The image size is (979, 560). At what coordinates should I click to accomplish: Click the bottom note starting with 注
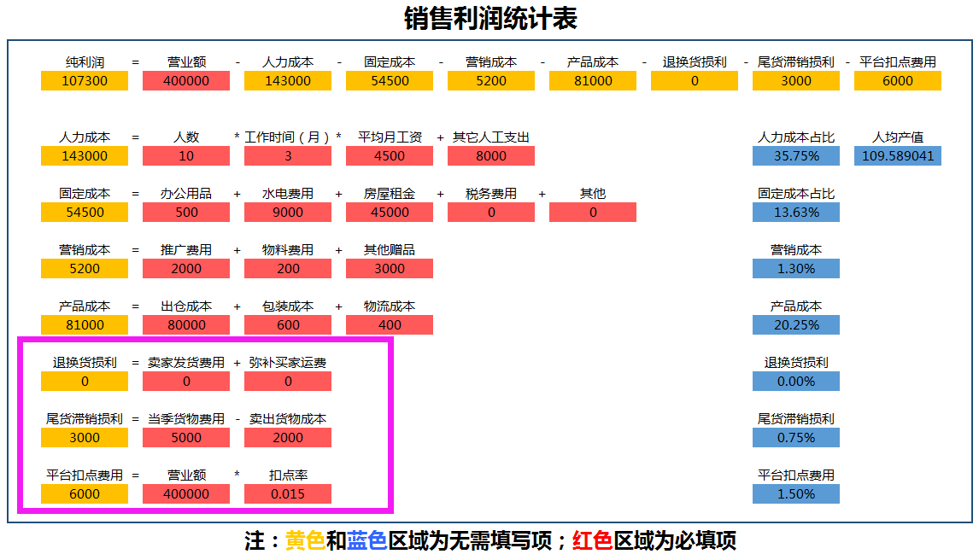pyautogui.click(x=490, y=540)
